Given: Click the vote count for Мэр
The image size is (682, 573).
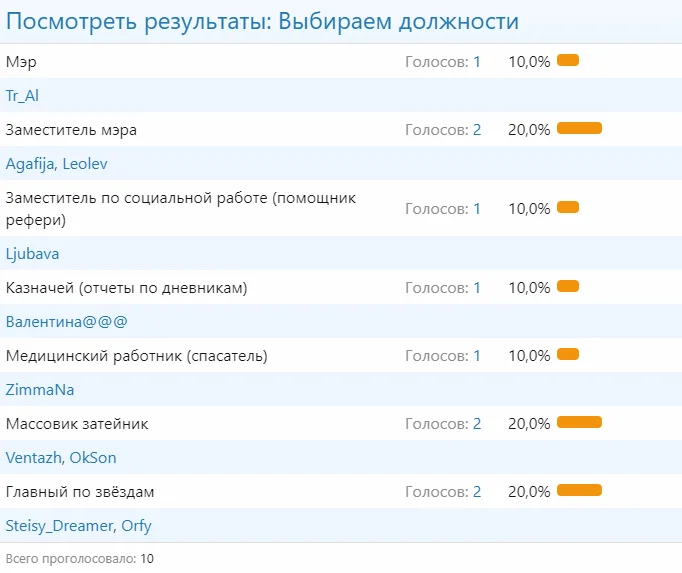Looking at the screenshot, I should pyautogui.click(x=476, y=62).
